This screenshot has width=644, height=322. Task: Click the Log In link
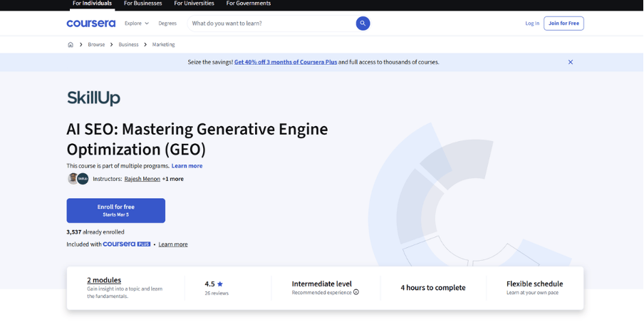click(532, 24)
